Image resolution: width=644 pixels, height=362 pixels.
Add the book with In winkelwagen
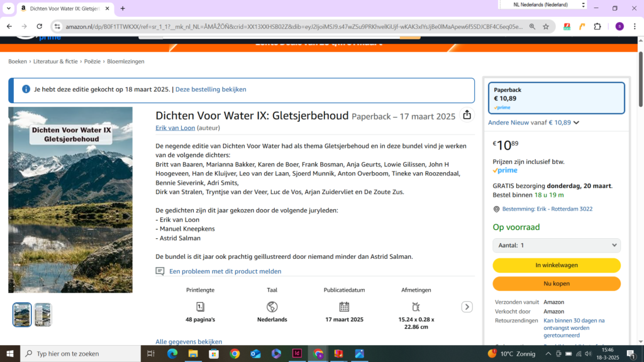pos(557,265)
